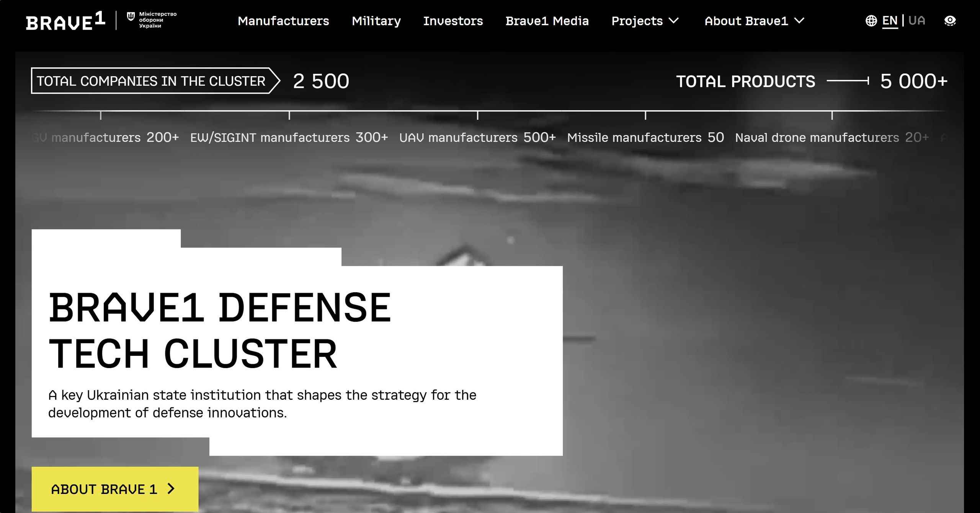The image size is (980, 513).
Task: Click the Total Products label
Action: (x=745, y=81)
